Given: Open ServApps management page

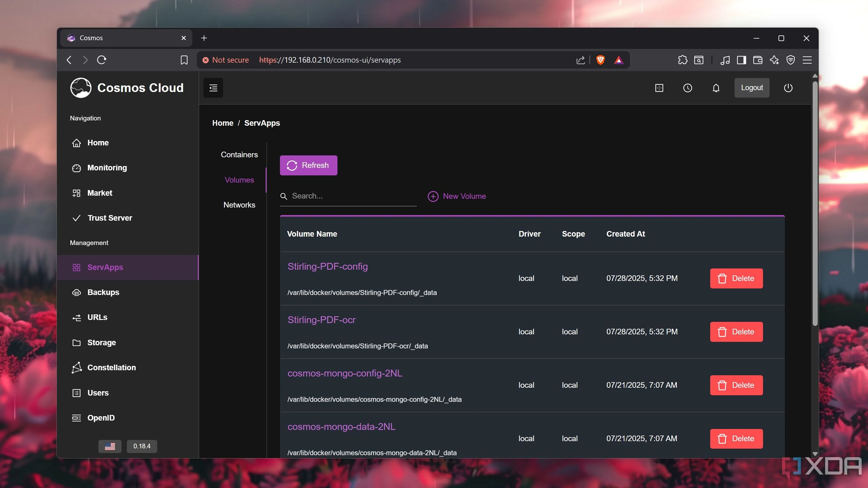Looking at the screenshot, I should (x=128, y=267).
